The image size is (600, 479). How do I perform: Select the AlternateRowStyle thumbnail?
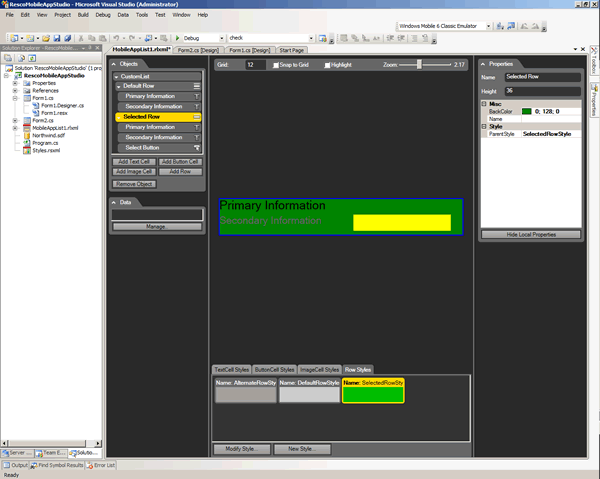[x=246, y=391]
